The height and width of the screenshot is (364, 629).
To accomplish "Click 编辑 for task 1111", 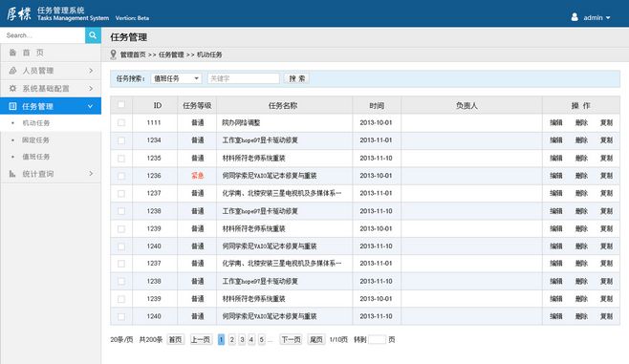I will pyautogui.click(x=556, y=122).
